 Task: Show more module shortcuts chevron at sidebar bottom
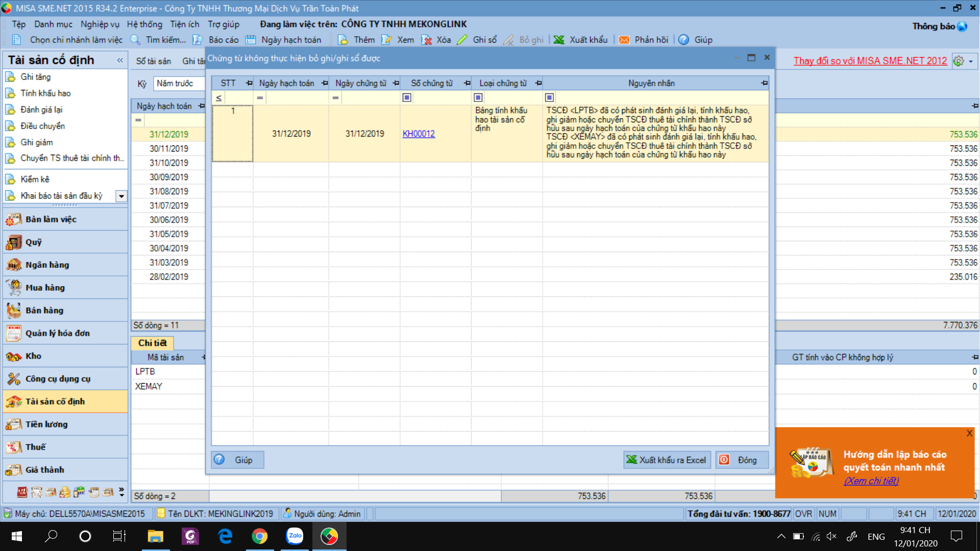pyautogui.click(x=121, y=492)
